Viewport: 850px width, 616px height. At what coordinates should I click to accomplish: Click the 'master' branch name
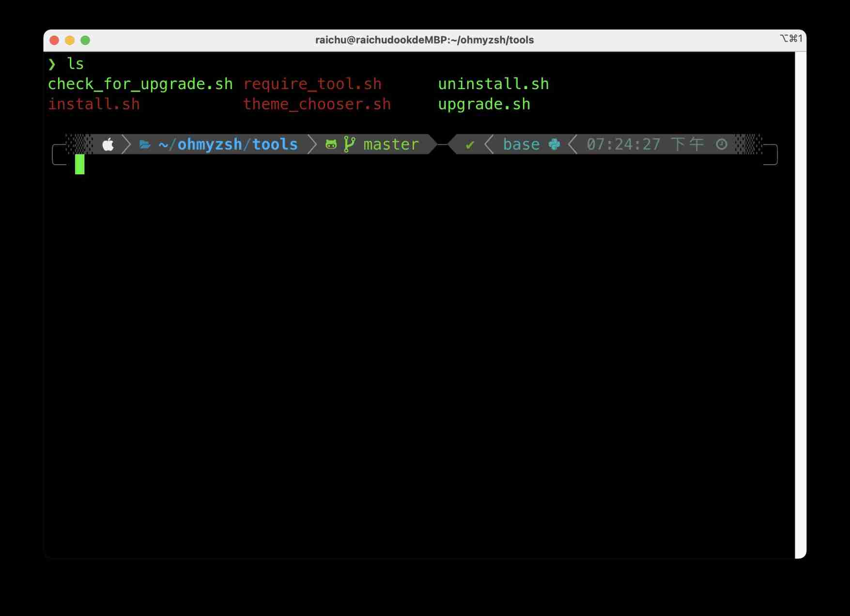tap(391, 144)
